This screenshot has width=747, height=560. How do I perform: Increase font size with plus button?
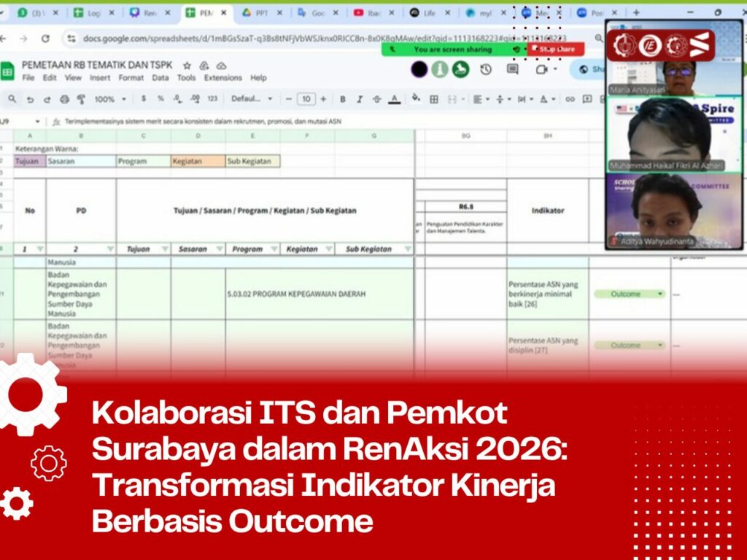pos(323,99)
